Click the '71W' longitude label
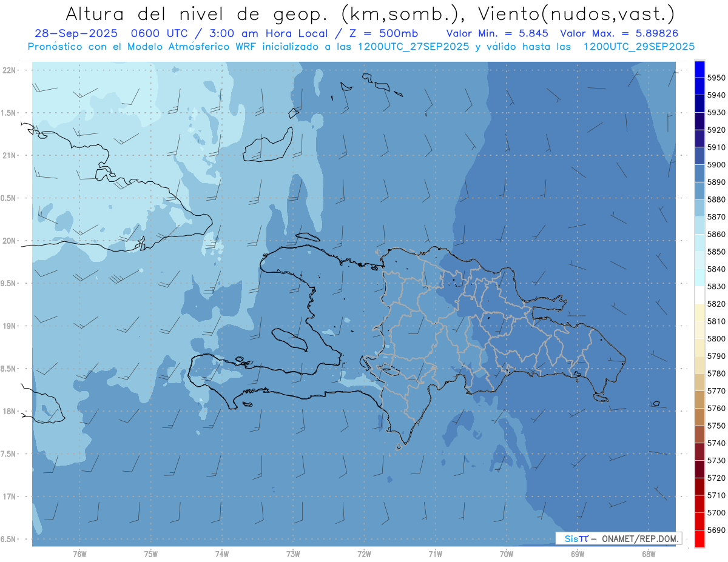Image resolution: width=728 pixels, height=562 pixels. [x=435, y=554]
